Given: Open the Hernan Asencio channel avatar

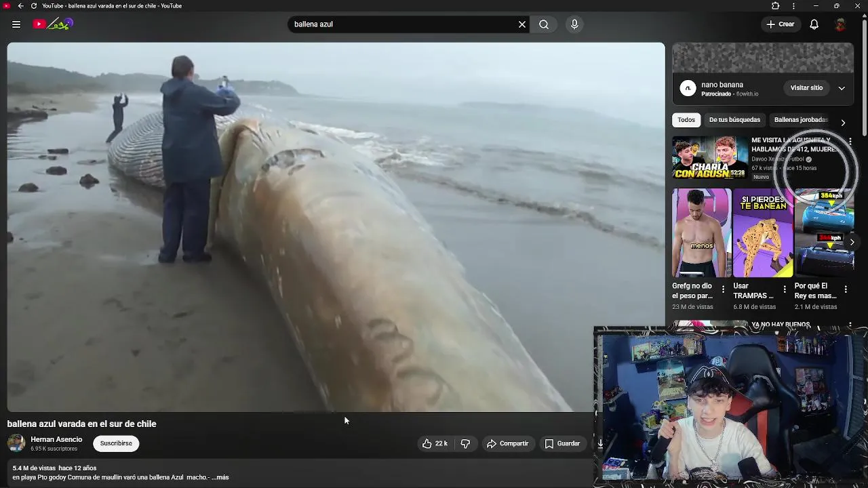Looking at the screenshot, I should click(16, 443).
